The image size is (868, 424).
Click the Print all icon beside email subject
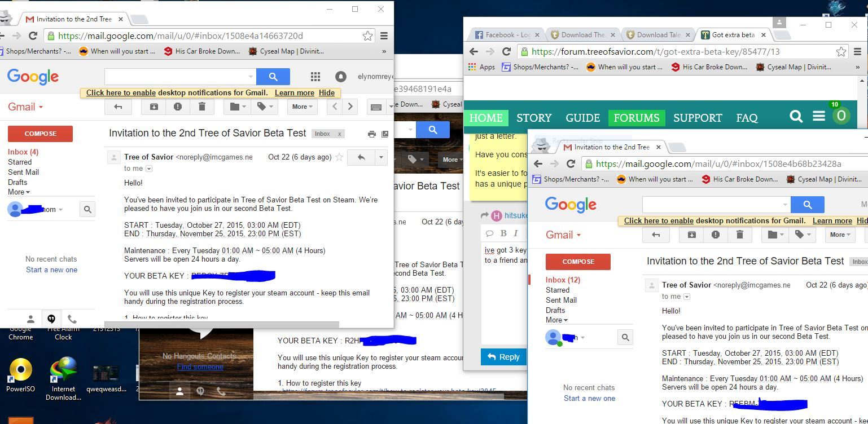371,134
